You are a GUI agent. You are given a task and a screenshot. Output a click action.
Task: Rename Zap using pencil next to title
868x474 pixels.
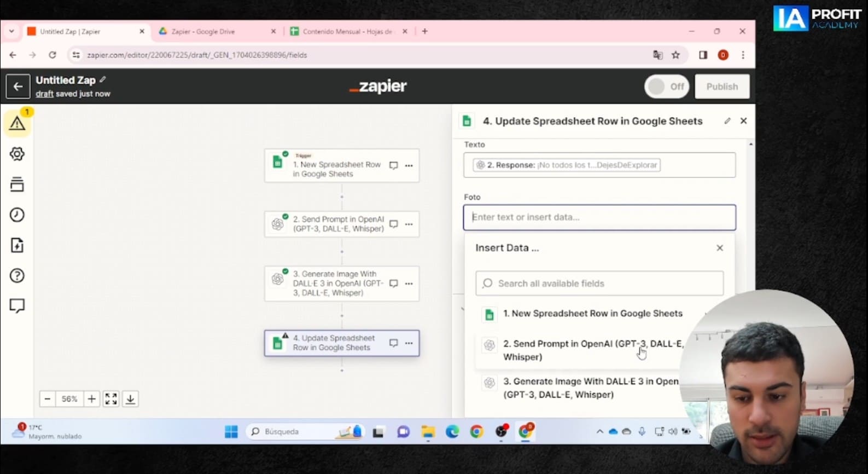point(103,79)
